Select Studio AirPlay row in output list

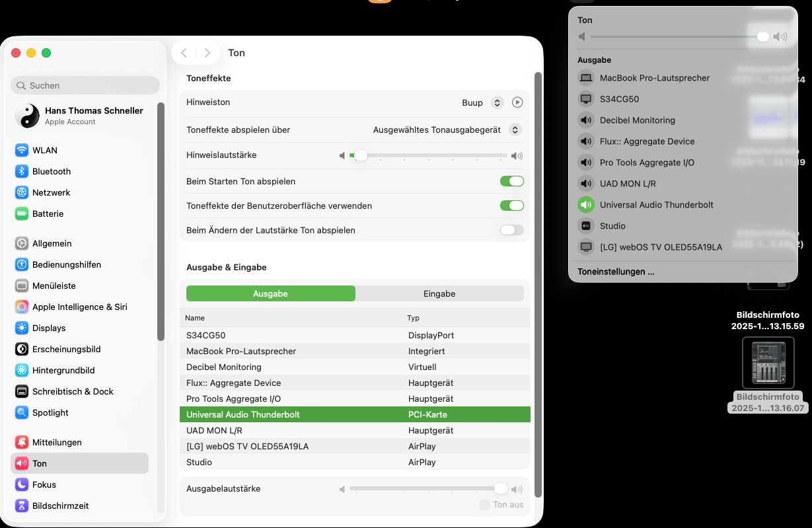tap(355, 462)
